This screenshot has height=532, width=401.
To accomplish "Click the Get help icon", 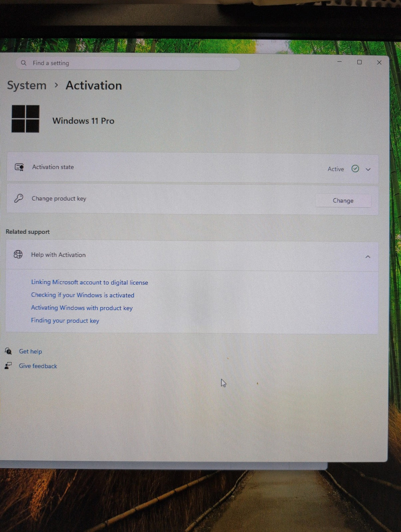I will tap(8, 351).
